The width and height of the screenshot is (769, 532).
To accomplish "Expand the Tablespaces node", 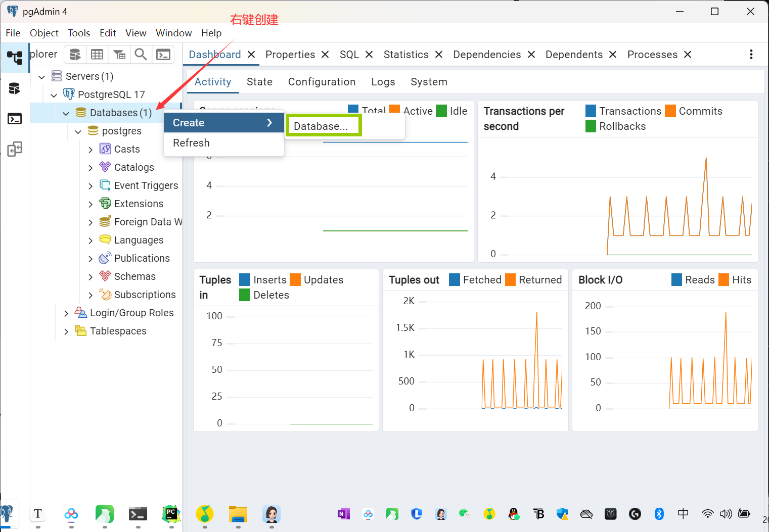I will pyautogui.click(x=66, y=331).
